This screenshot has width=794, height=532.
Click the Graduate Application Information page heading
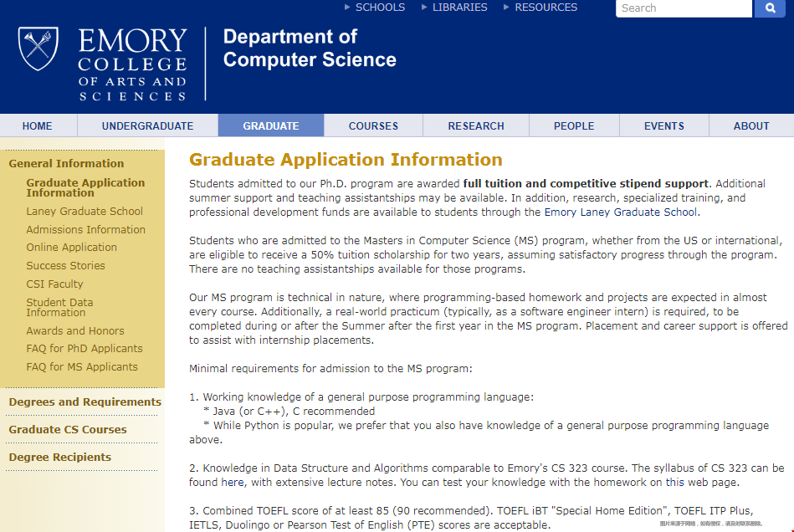(346, 160)
